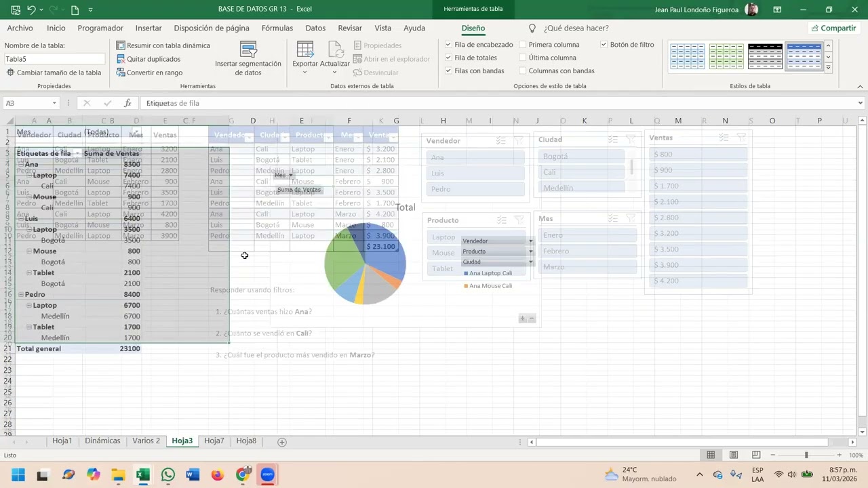
Task: Click the zoom in plus button
Action: 839,455
